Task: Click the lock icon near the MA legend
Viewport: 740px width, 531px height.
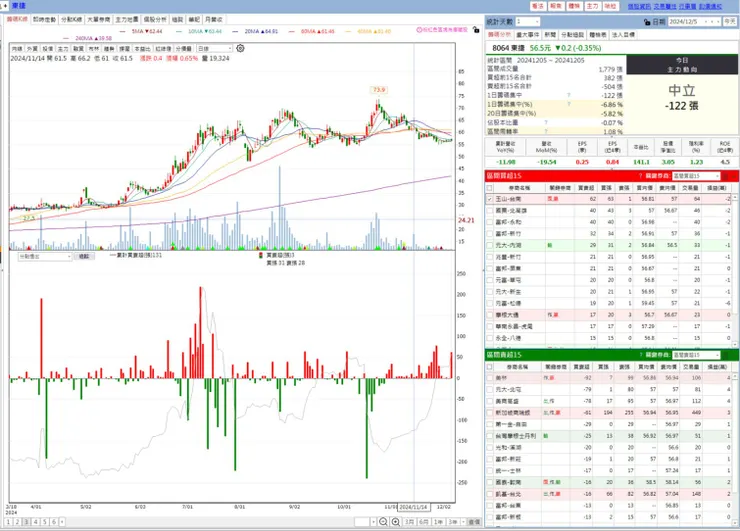Action: point(476,30)
